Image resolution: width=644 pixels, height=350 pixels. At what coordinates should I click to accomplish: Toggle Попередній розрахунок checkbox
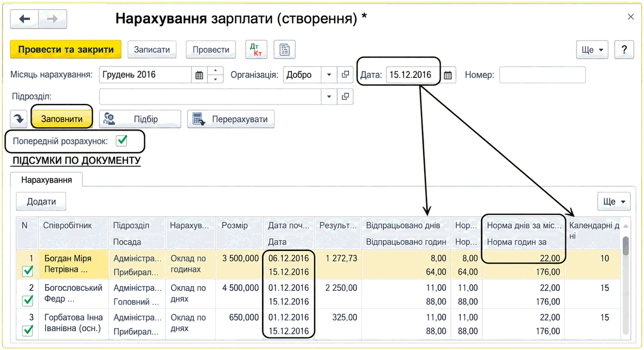click(x=122, y=141)
